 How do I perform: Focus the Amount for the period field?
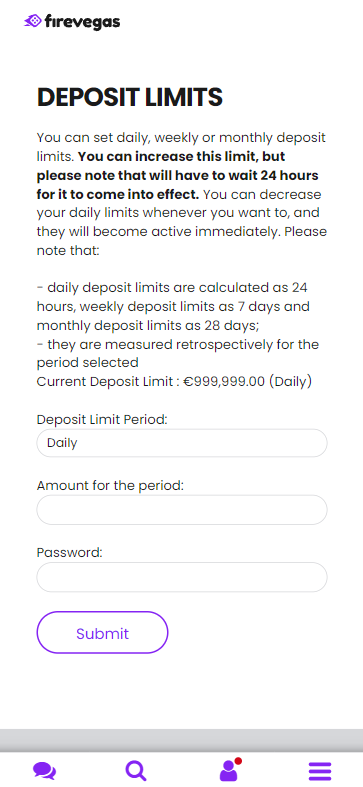tap(182, 509)
